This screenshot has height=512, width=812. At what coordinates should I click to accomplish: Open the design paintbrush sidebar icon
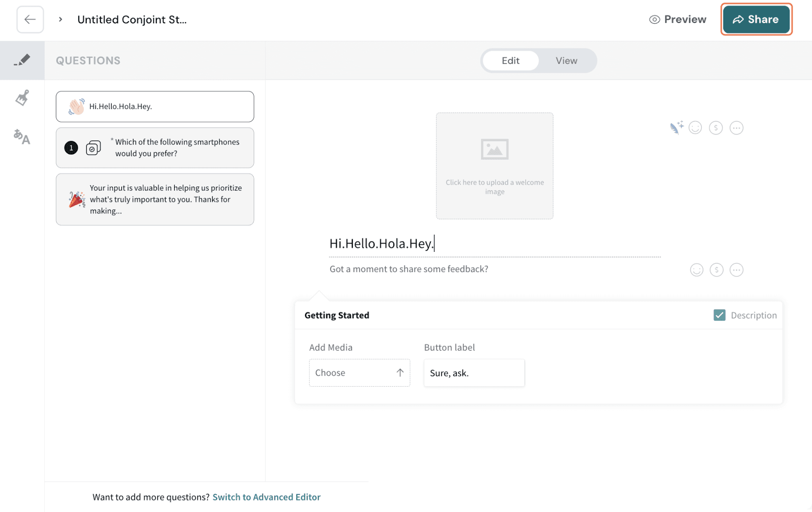coord(22,97)
